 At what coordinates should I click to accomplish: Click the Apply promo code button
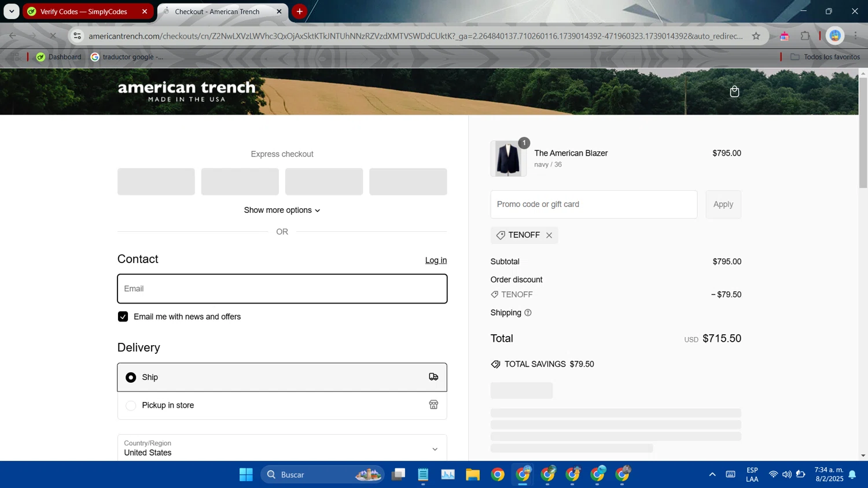click(x=723, y=204)
